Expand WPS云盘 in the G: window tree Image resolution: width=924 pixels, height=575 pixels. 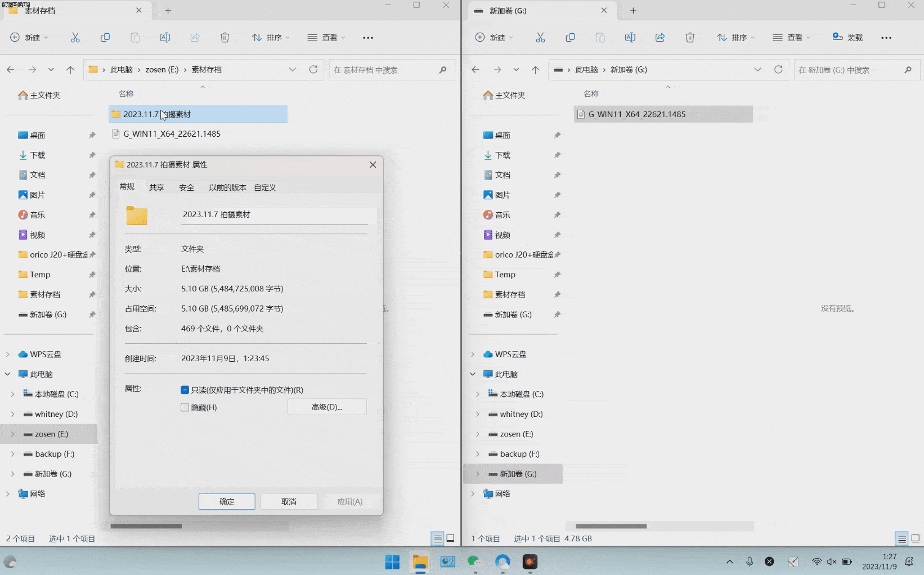(473, 354)
